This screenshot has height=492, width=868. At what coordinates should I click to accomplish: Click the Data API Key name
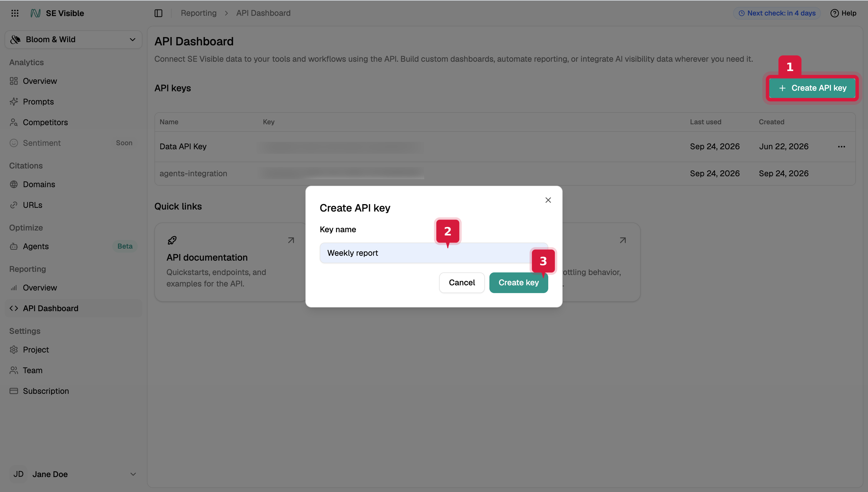[183, 147]
